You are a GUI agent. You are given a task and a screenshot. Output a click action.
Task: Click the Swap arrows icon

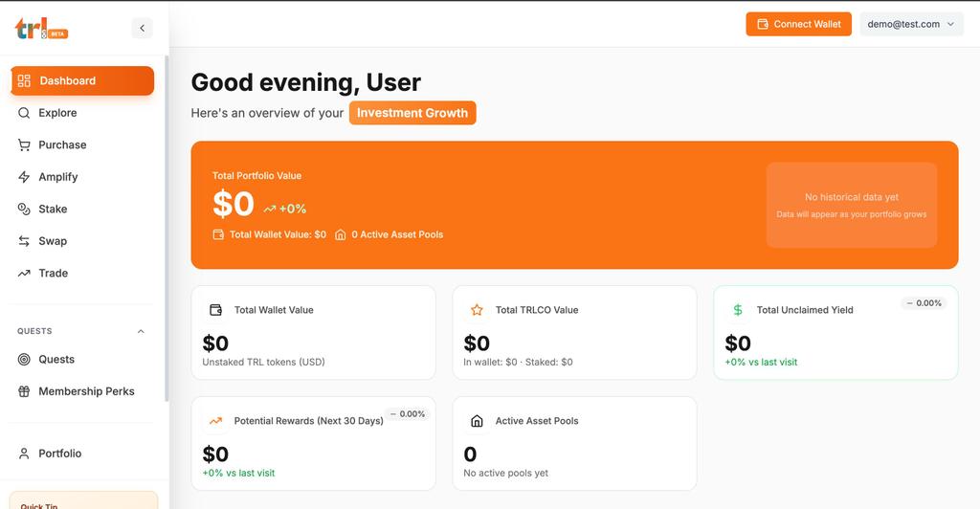coord(24,241)
